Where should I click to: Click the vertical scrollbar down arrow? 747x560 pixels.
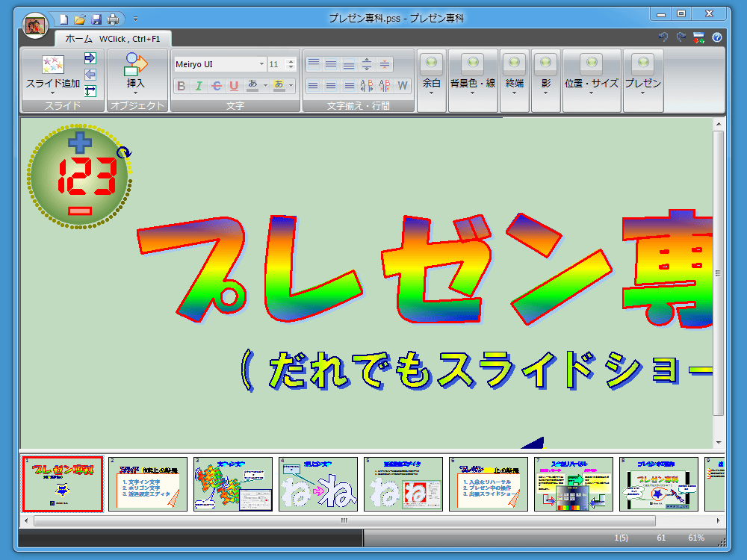[x=719, y=443]
